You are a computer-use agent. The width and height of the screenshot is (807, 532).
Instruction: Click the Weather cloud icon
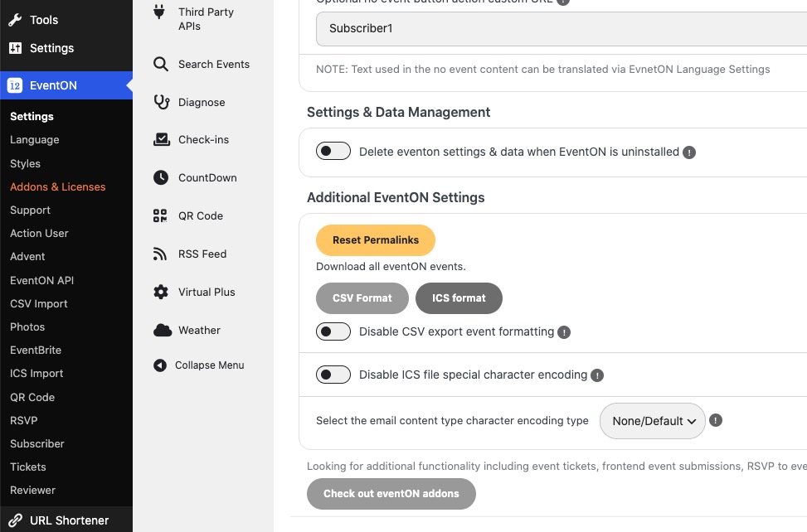163,330
